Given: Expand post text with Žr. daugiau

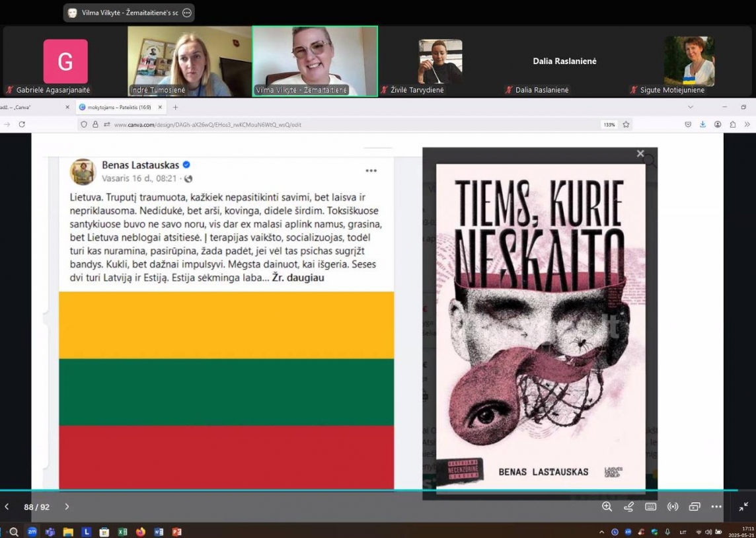Looking at the screenshot, I should point(298,278).
